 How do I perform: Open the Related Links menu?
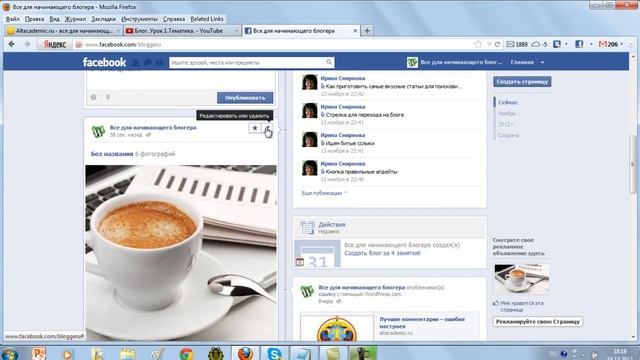[207, 19]
